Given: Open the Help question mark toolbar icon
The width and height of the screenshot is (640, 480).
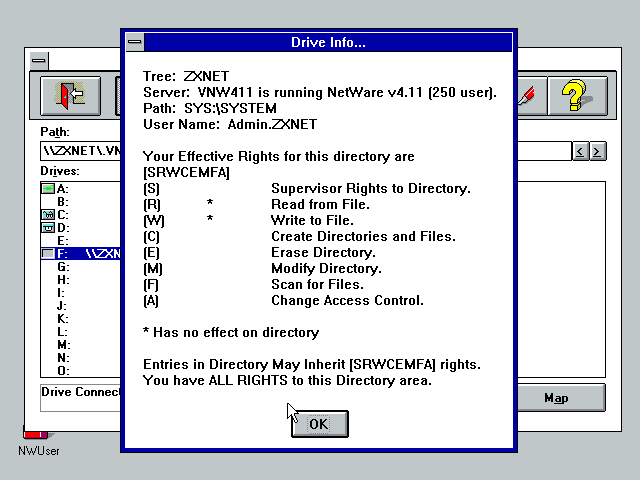Looking at the screenshot, I should [x=577, y=96].
